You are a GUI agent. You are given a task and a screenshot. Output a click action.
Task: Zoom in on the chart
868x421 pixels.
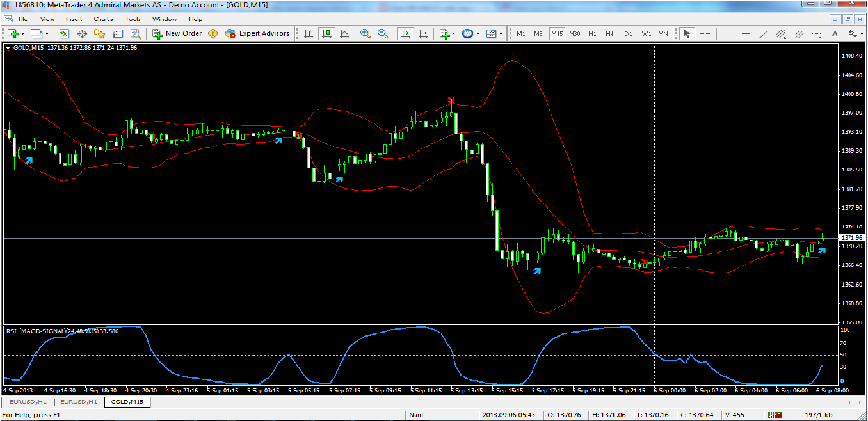tap(366, 33)
